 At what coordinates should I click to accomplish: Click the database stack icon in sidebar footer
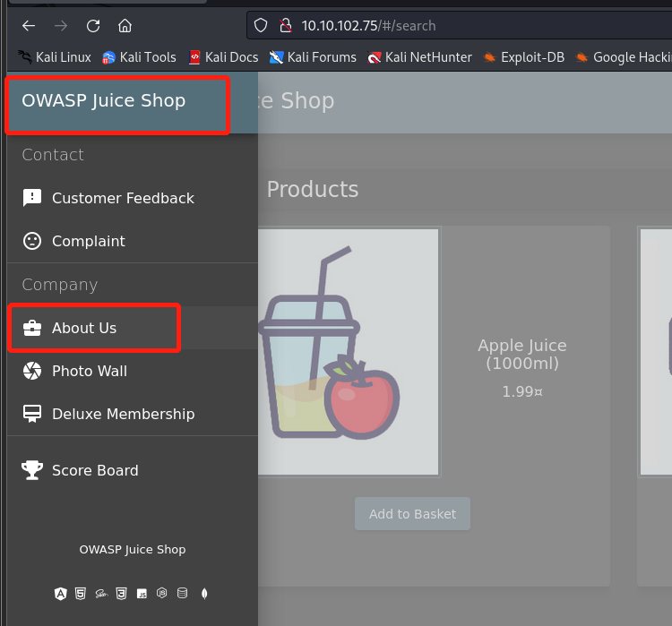[x=183, y=593]
